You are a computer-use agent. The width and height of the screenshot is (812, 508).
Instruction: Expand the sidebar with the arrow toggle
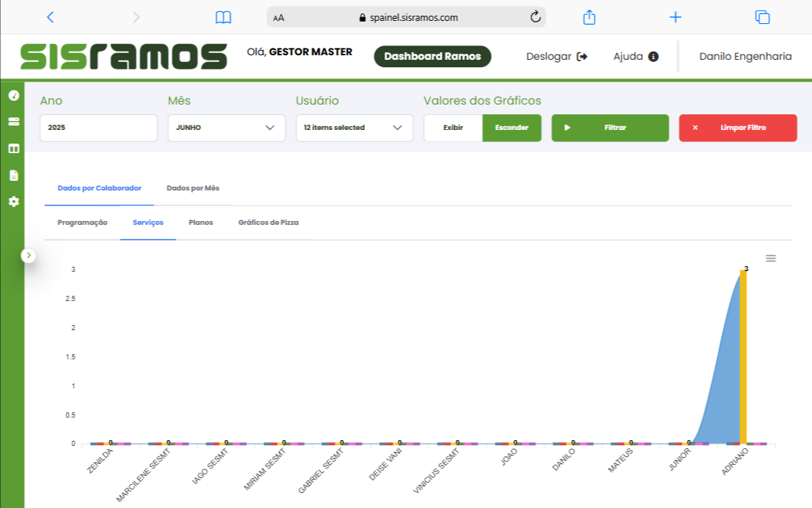point(28,255)
